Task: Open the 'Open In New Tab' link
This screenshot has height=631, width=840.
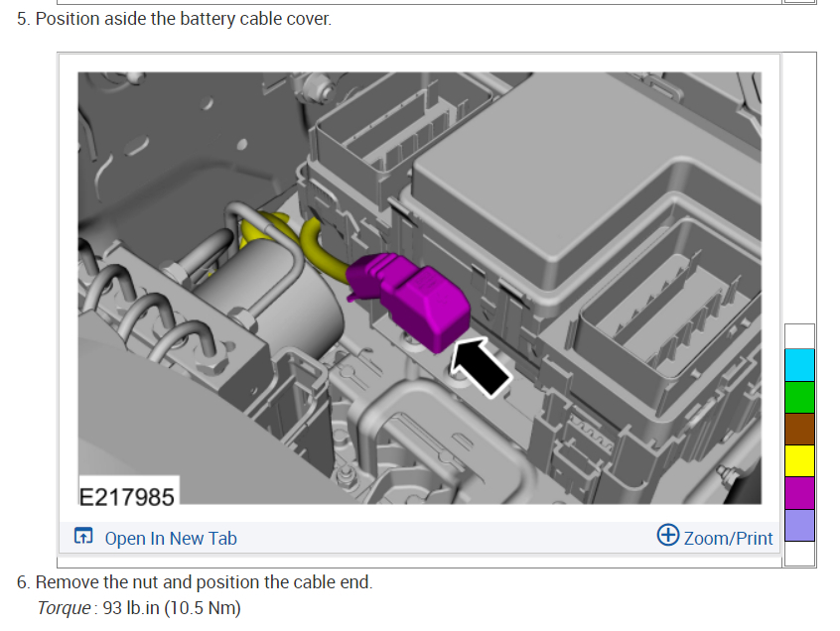Action: pos(170,539)
